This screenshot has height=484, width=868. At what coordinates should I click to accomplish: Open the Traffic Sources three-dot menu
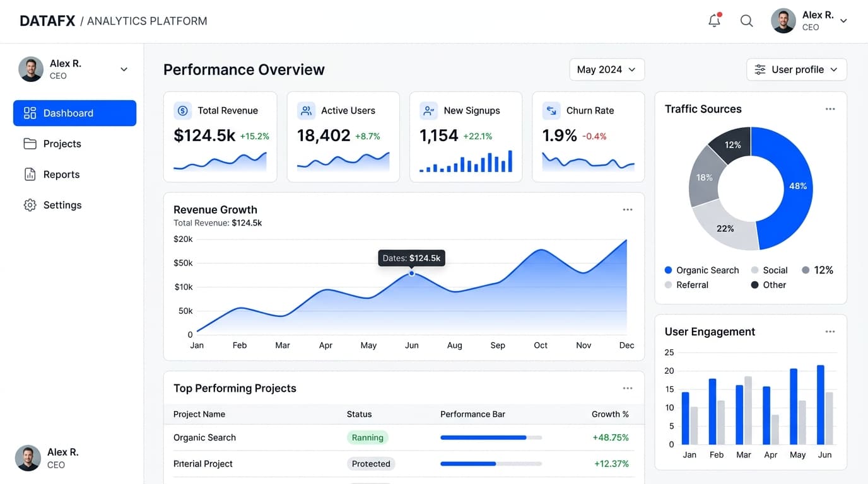tap(830, 109)
